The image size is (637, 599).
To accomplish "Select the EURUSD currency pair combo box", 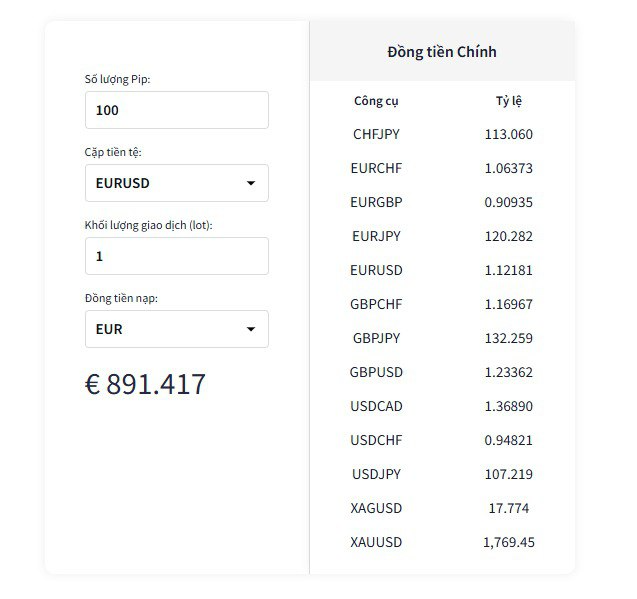I will point(177,183).
